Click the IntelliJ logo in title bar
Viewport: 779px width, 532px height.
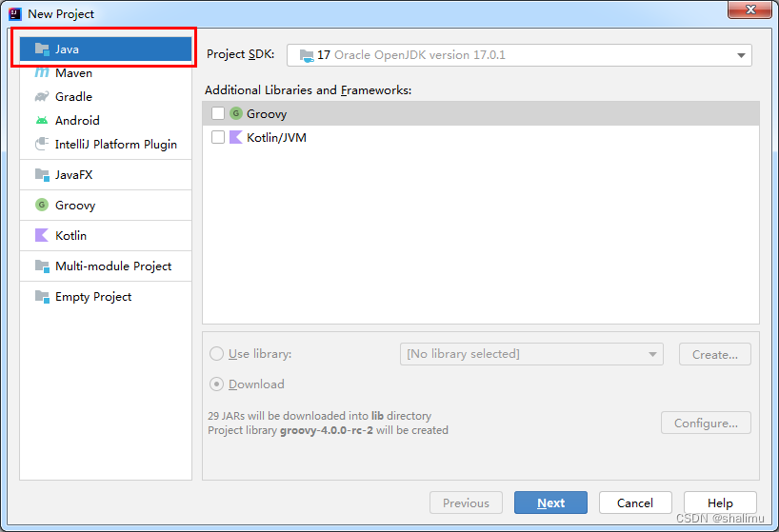click(x=15, y=13)
